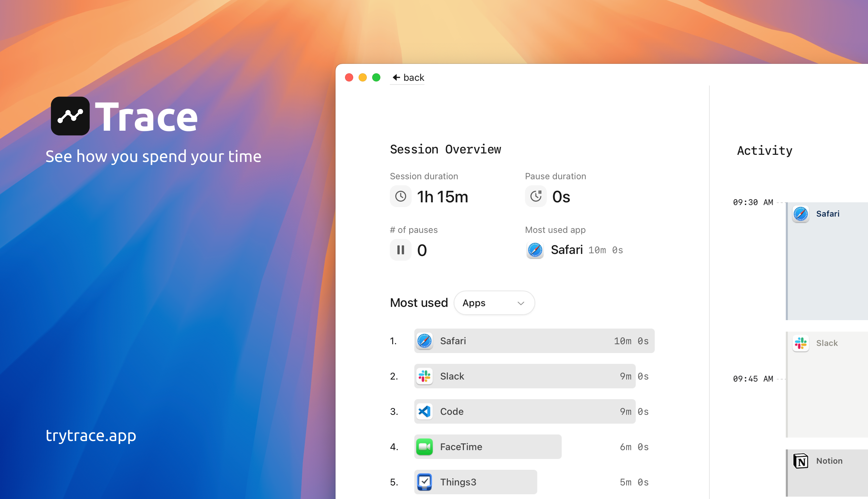Screen dimensions: 868x499
Task: Click the Slack icon in Most used list
Action: pyautogui.click(x=424, y=376)
